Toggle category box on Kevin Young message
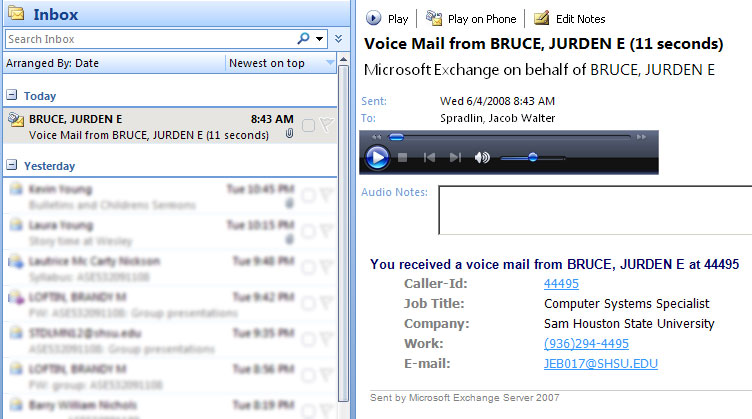Screen dimensions: 752x419 (308, 196)
